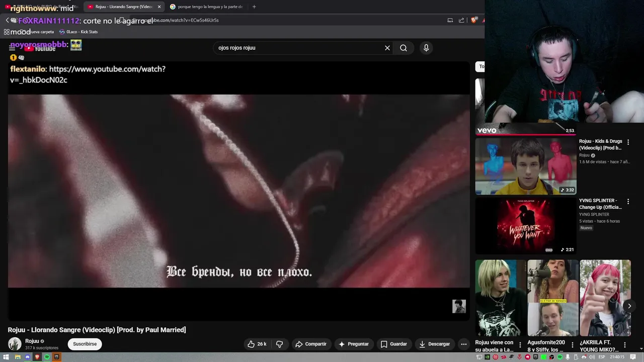Click the ESP language indicator
This screenshot has height=362, width=644.
click(602, 357)
